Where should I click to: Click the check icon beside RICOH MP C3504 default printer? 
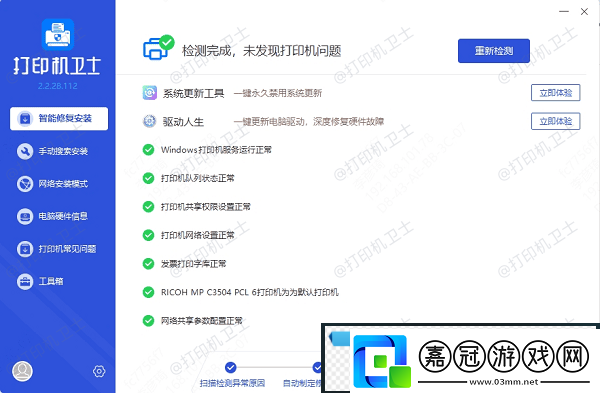[x=148, y=292]
